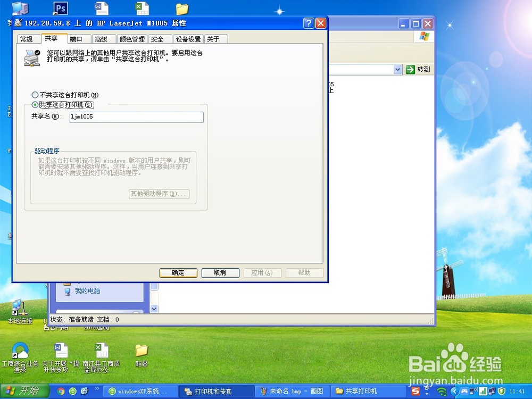The image size is (532, 399).
Task: Show hidden tray icons with the arrow
Action: click(x=455, y=391)
